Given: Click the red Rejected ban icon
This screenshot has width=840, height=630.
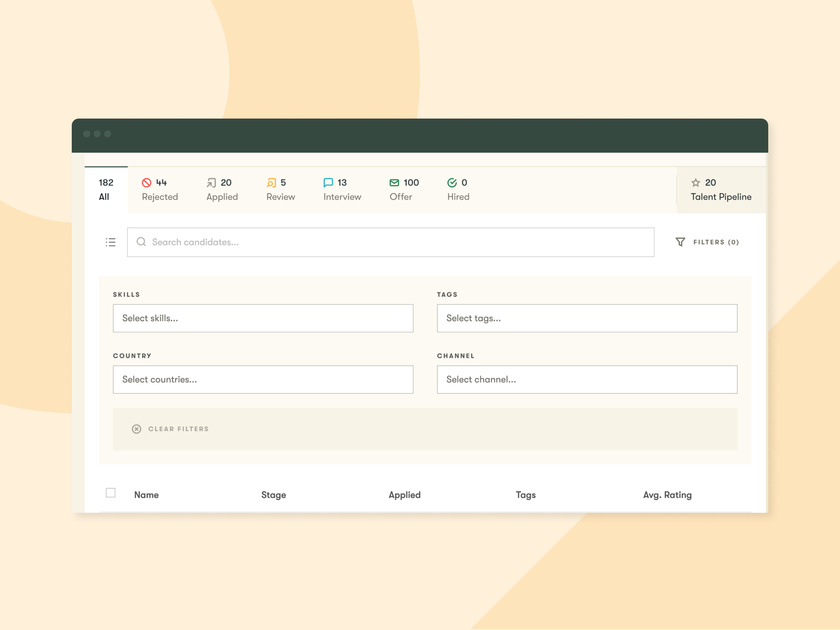Looking at the screenshot, I should pos(147,182).
